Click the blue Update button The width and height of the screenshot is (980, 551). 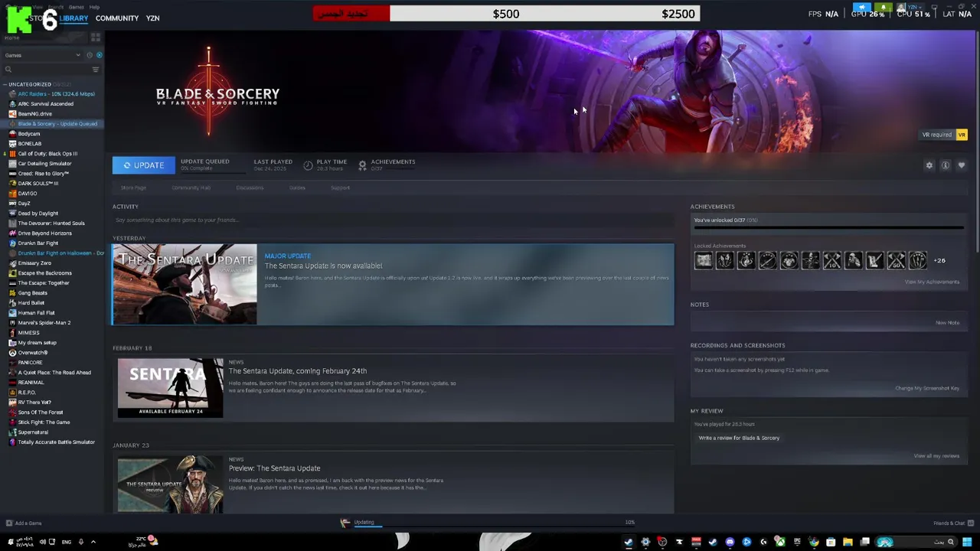click(x=143, y=165)
